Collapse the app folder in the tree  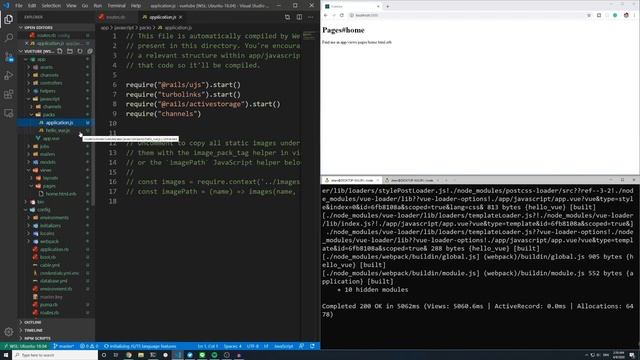[x=41, y=59]
